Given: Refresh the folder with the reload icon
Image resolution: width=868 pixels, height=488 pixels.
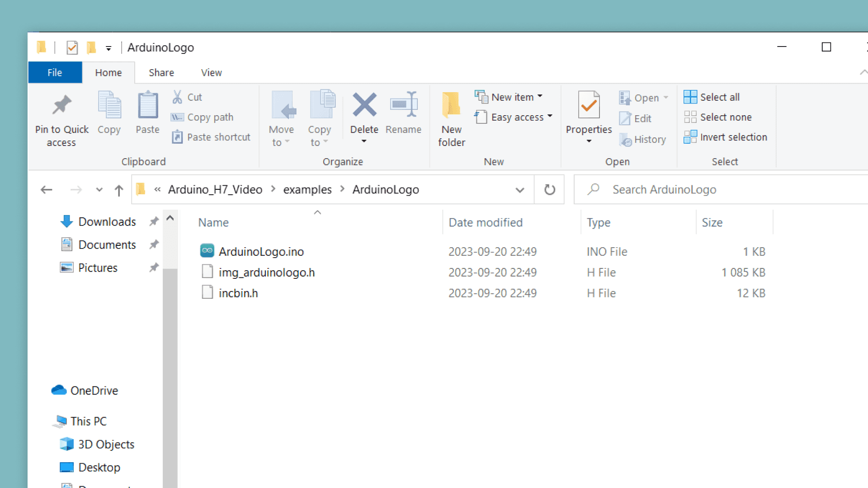Looking at the screenshot, I should 549,190.
